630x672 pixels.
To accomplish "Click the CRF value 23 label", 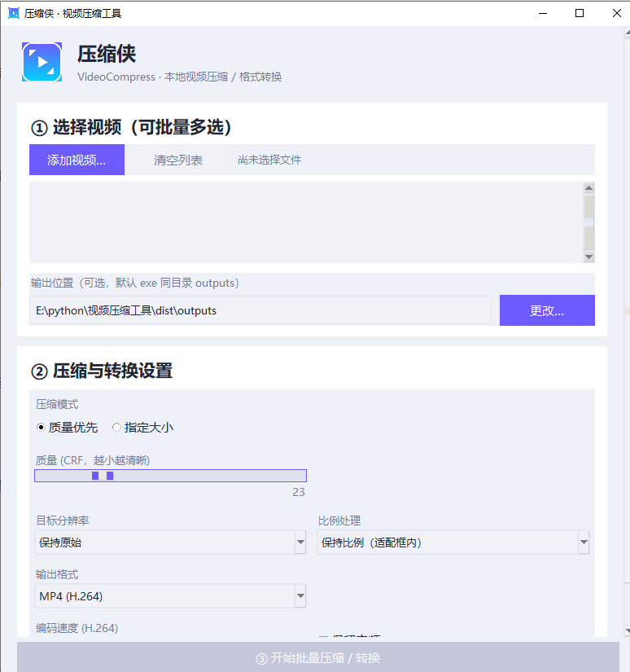I will (299, 492).
